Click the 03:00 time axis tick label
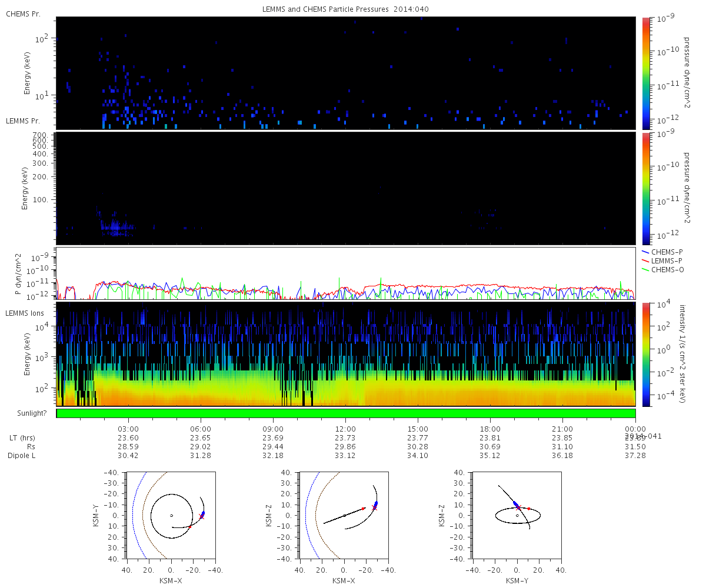Screen dimensions: 706x588 128,429
